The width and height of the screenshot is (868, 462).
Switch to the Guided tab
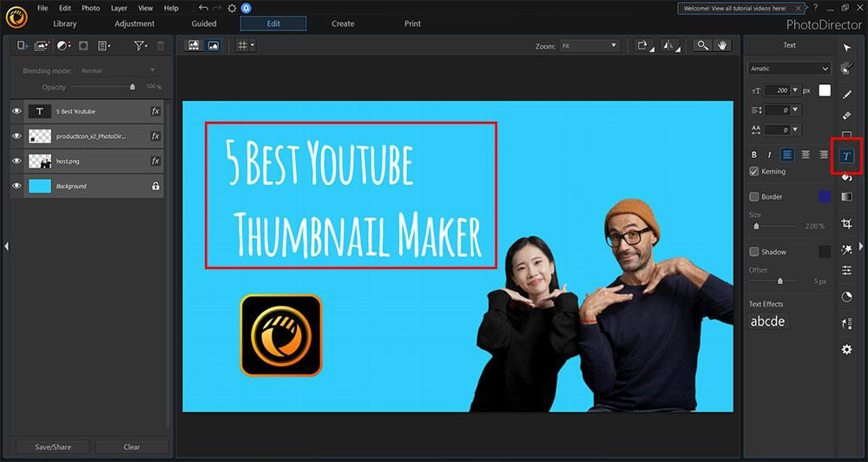[204, 23]
